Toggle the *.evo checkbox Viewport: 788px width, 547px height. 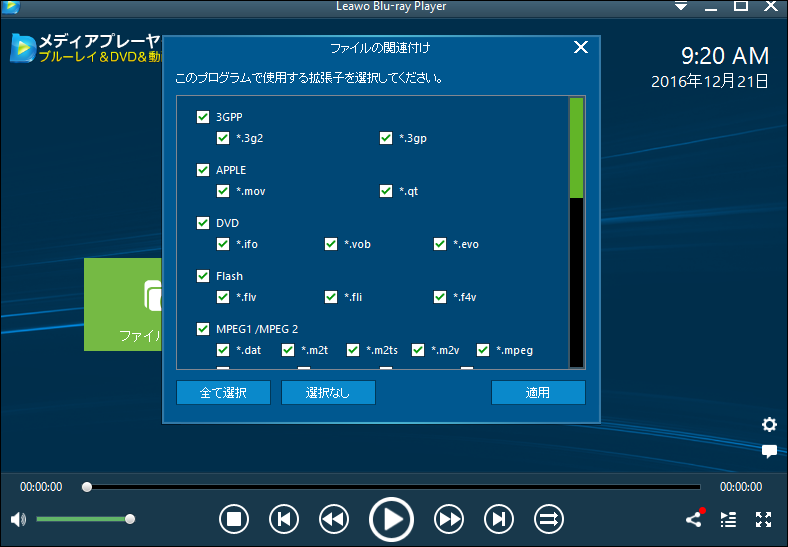click(x=440, y=244)
